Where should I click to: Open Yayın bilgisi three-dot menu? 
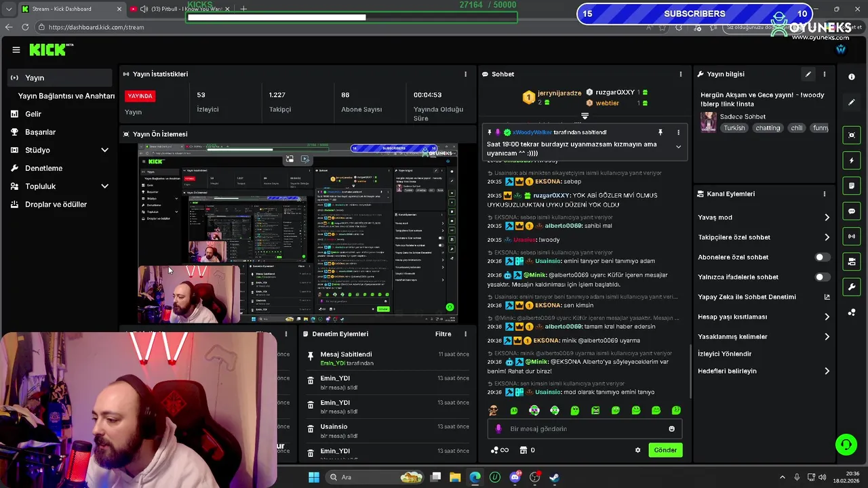click(825, 74)
